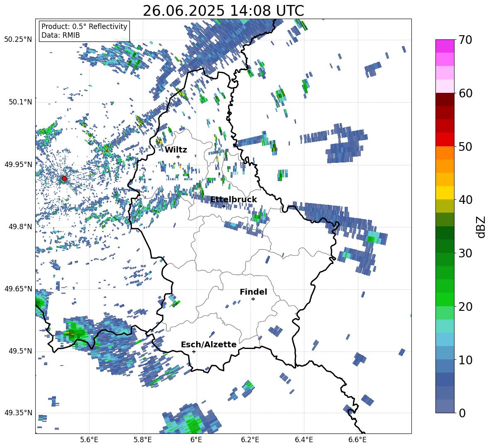Click the colorbar tick label 20

click(465, 307)
